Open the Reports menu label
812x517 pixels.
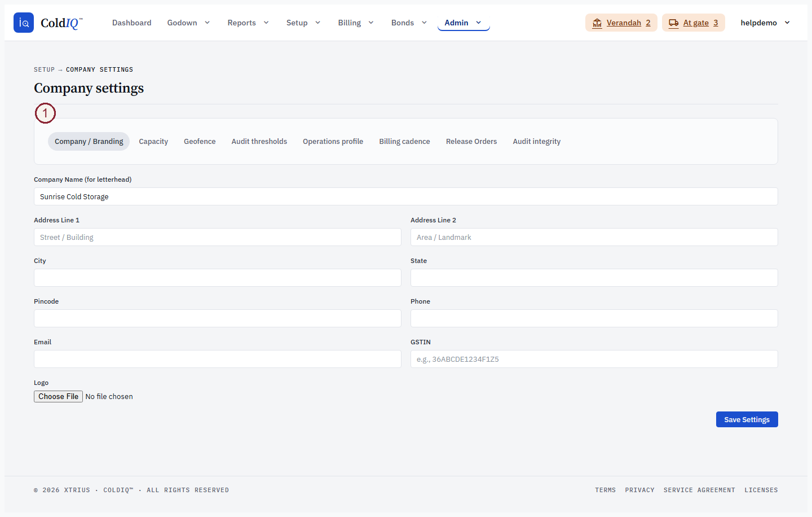tap(242, 23)
